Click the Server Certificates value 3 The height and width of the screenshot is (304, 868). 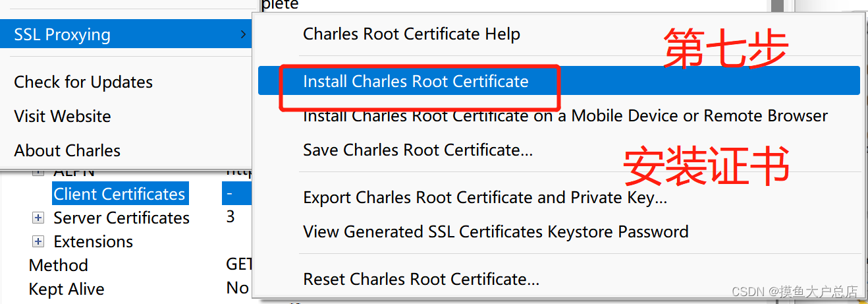pos(230,217)
